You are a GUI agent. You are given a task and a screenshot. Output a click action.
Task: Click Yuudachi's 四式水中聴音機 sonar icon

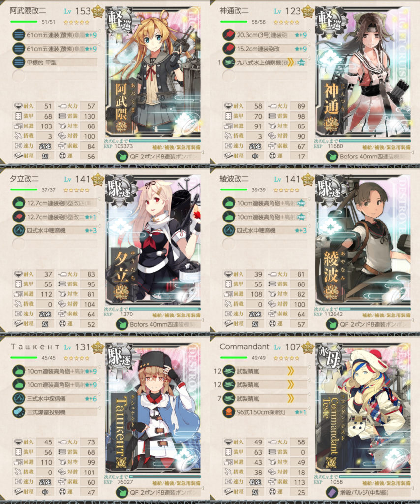[19, 230]
